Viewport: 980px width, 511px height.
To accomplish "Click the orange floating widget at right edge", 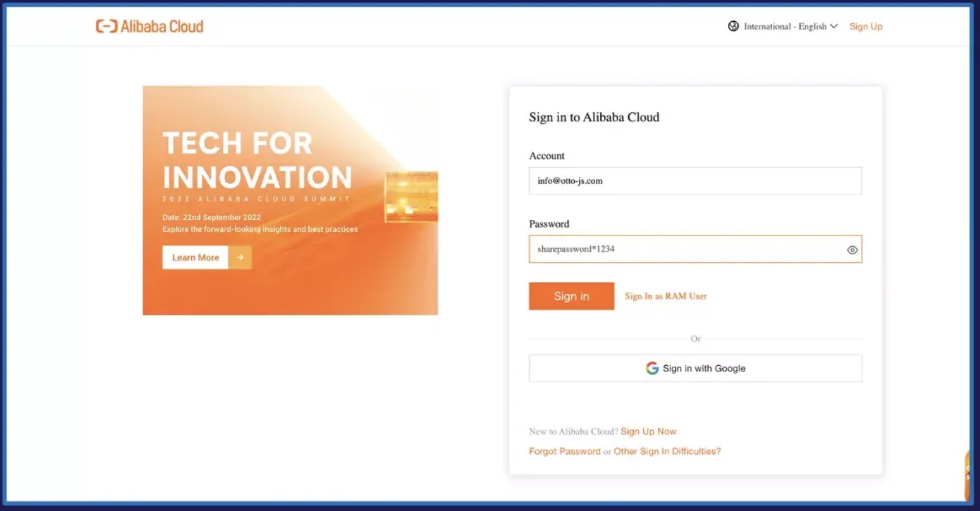I will point(968,475).
